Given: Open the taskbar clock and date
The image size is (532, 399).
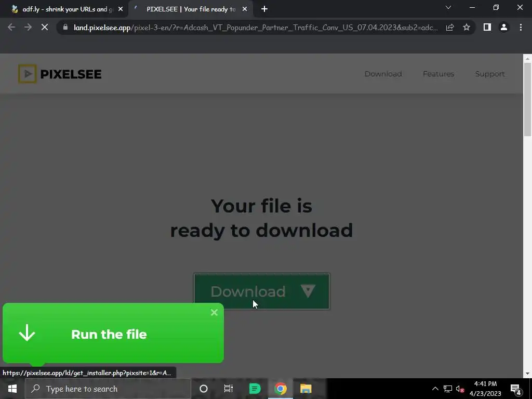Looking at the screenshot, I should click(485, 389).
